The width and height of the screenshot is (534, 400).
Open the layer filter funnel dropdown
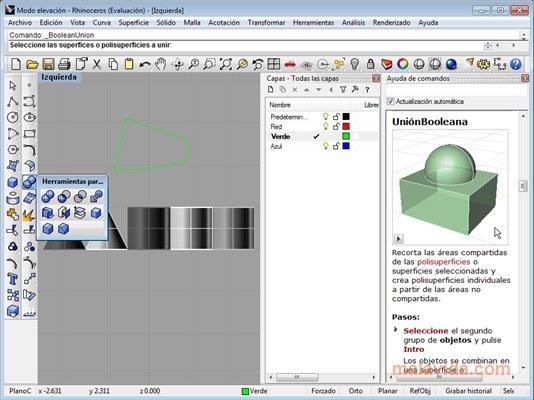(343, 90)
